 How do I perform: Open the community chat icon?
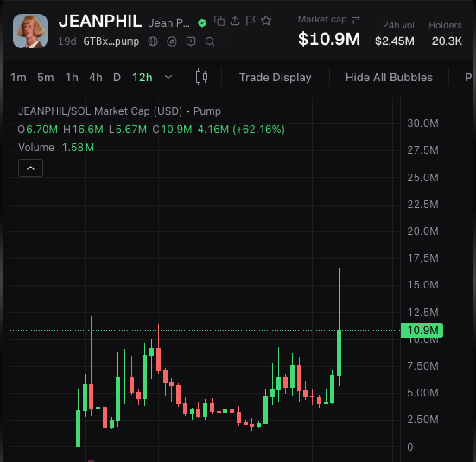(191, 41)
